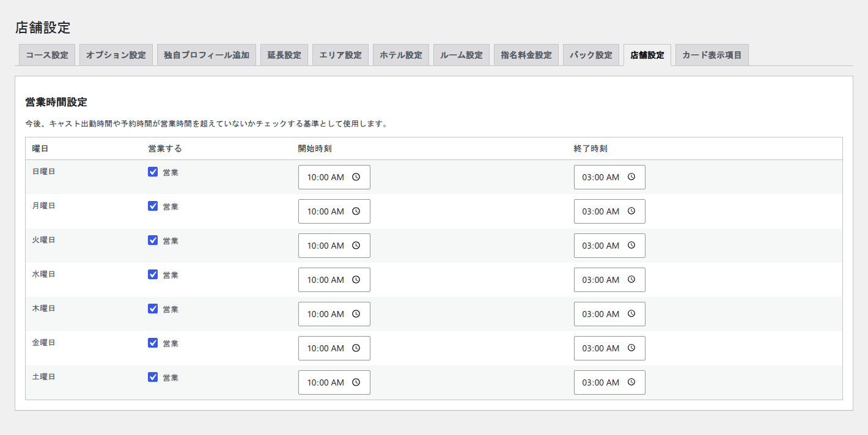The image size is (868, 435).
Task: Uncheck 営業 checkbox for 月曜日
Action: tap(153, 206)
